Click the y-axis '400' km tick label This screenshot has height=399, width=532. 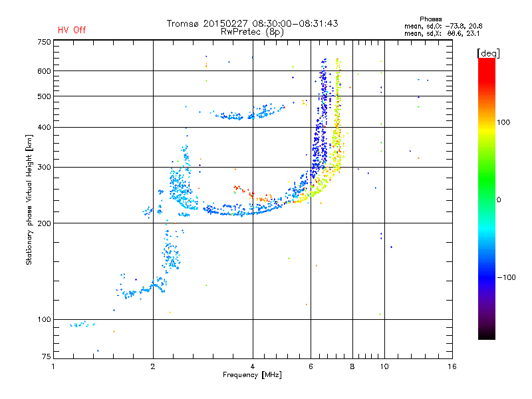click(x=44, y=127)
